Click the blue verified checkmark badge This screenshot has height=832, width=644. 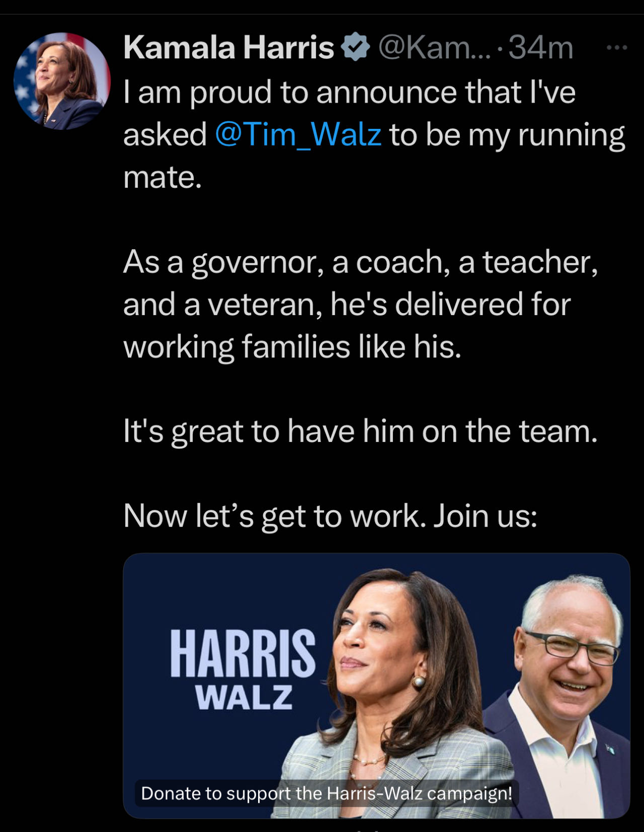click(355, 47)
